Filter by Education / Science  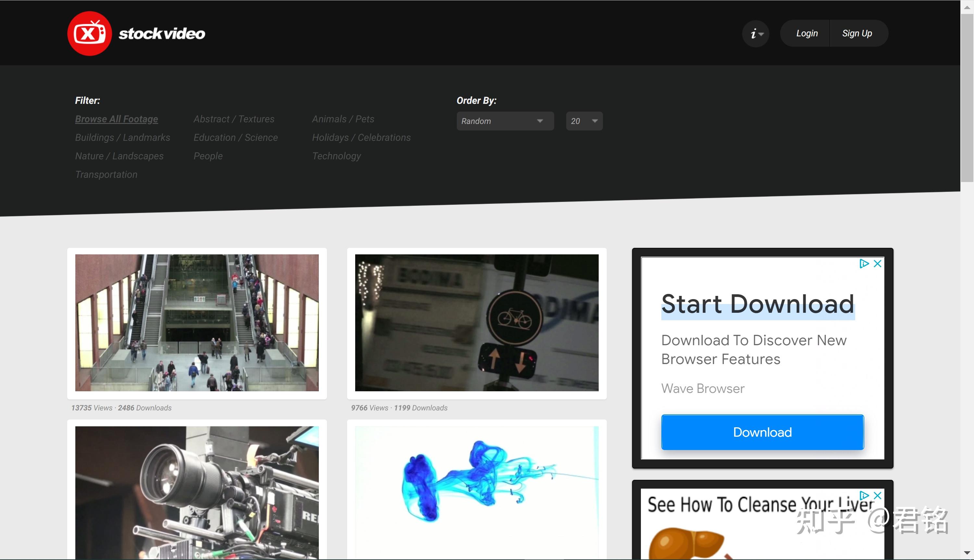pos(235,138)
